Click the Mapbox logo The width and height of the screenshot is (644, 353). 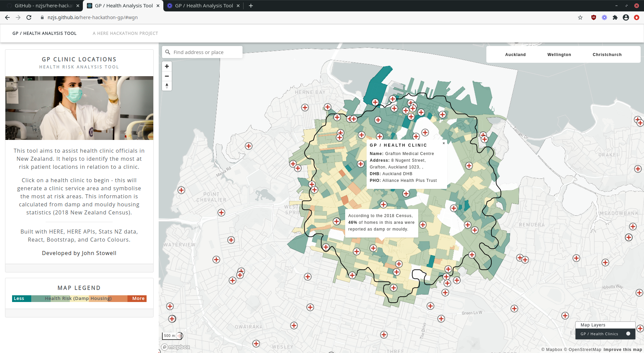[175, 347]
